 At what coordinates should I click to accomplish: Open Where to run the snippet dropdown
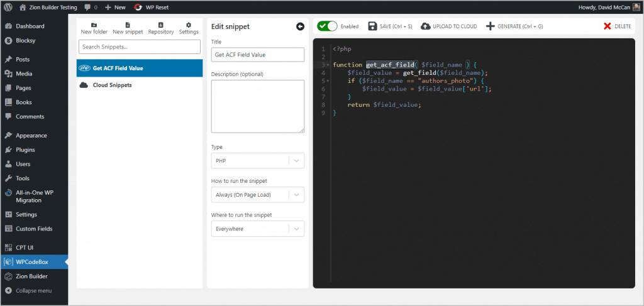click(x=257, y=229)
